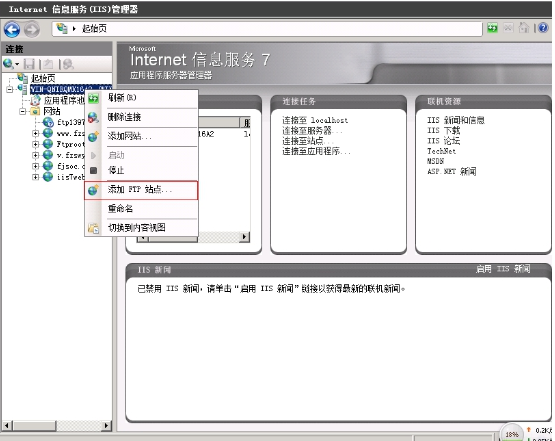Go back with the blue Back arrow
555x441 pixels.
pyautogui.click(x=12, y=29)
